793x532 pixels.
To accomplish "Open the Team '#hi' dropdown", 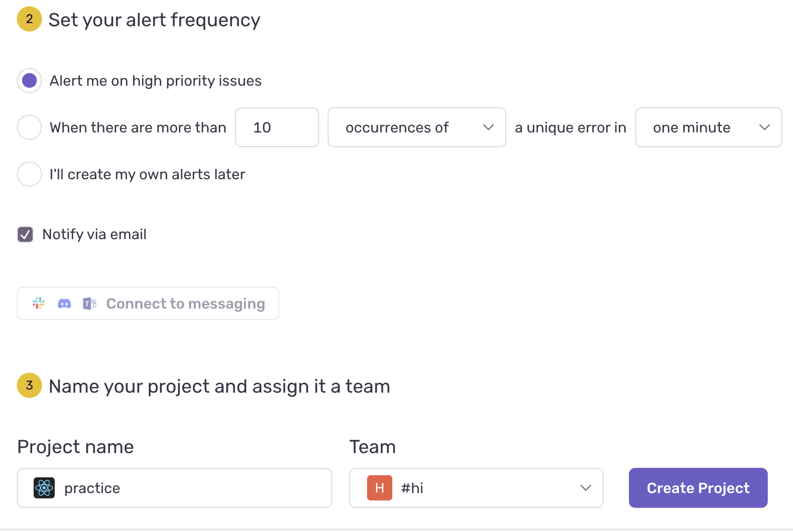I will point(476,488).
